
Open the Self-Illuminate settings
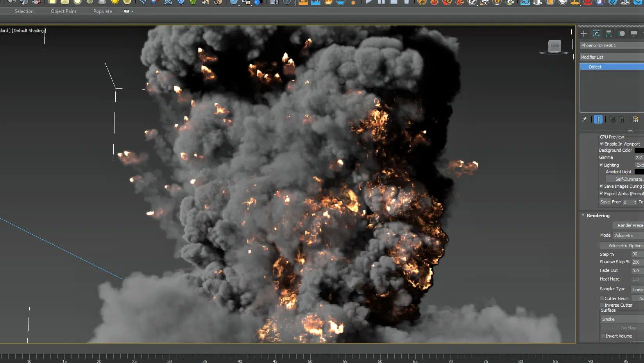click(x=627, y=179)
